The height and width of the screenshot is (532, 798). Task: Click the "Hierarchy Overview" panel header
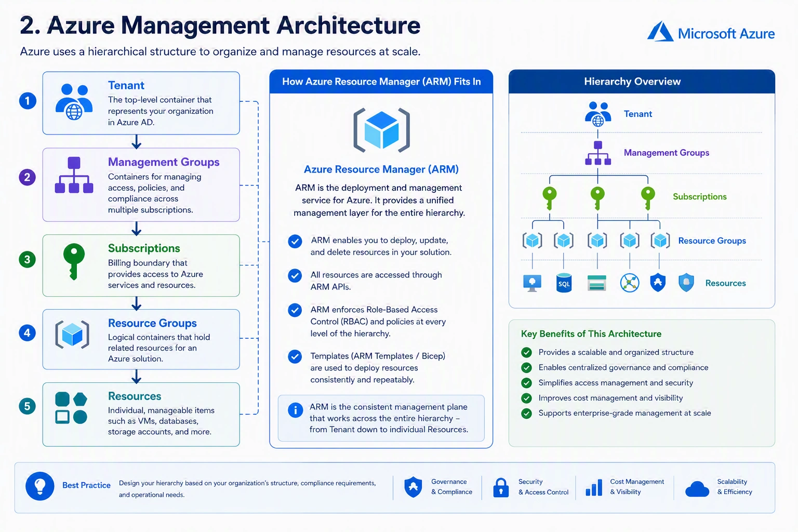coord(642,82)
